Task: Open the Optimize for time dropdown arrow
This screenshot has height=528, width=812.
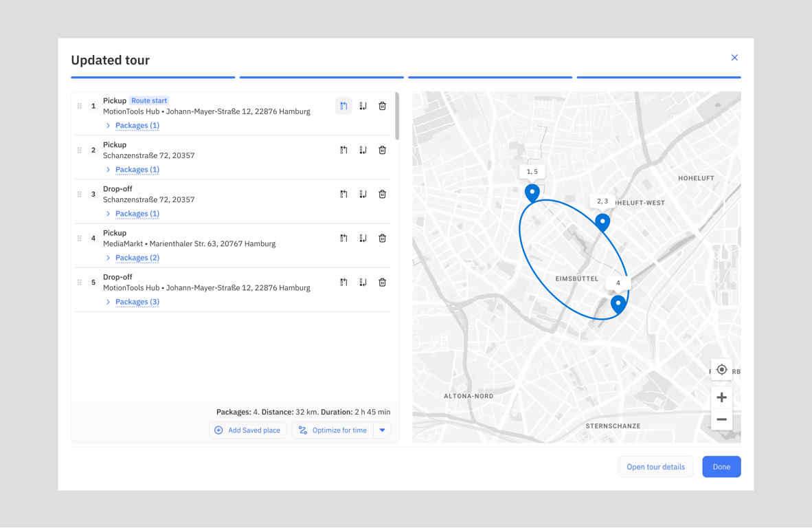Action: (382, 430)
